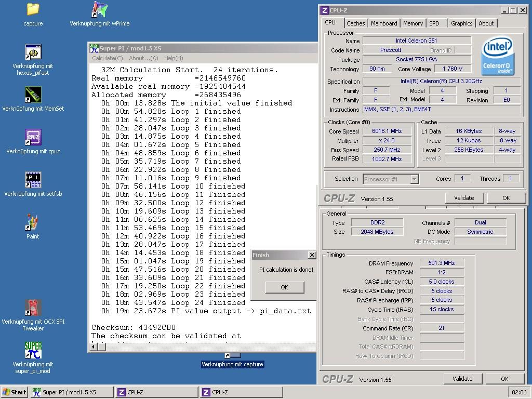Click the DC Mode value Symmetric
Viewport: 532px width, 399px height.
coord(481,232)
